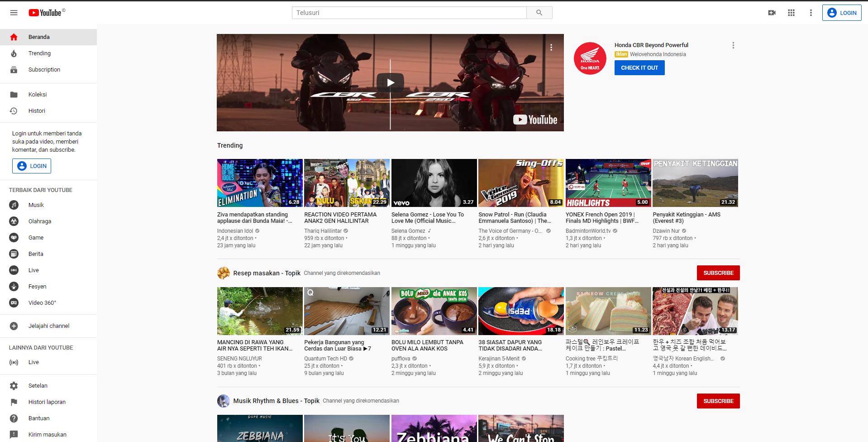
Task: Open Dzawin Nur channel link
Action: (x=666, y=231)
